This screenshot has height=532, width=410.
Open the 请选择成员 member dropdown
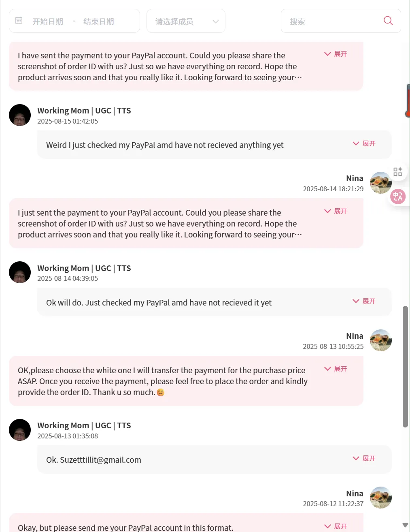point(186,21)
